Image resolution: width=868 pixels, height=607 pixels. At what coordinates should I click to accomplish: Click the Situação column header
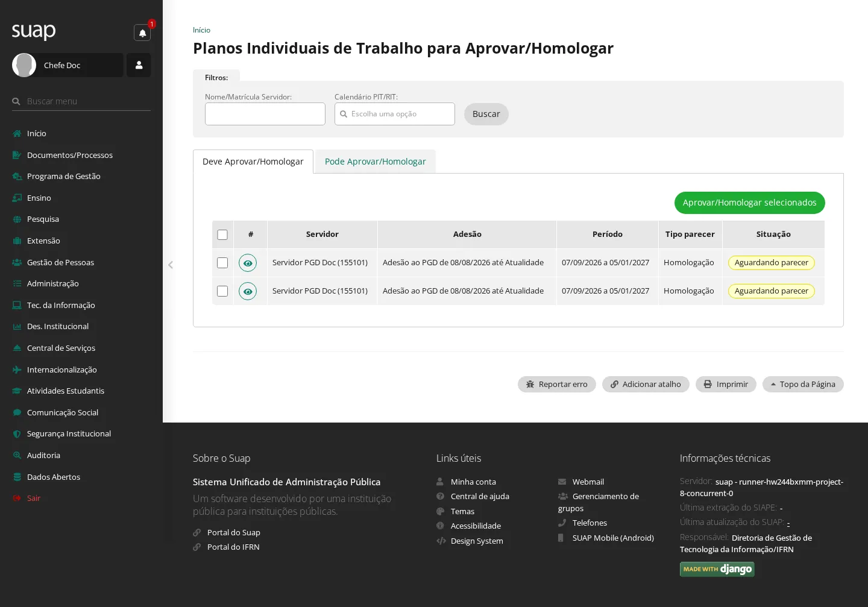pyautogui.click(x=773, y=234)
